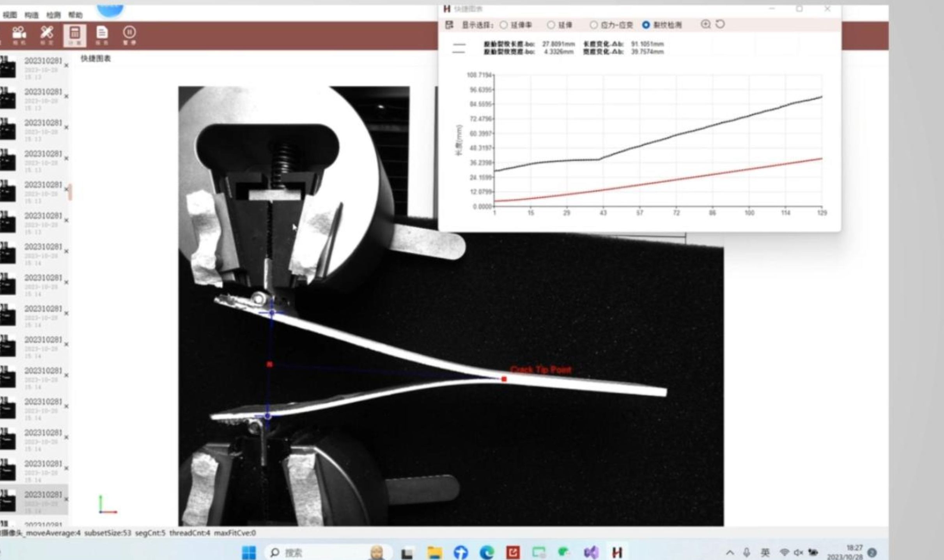The height and width of the screenshot is (560, 944).
Task: Click the lower blue cross marker on specimen
Action: coord(267,416)
